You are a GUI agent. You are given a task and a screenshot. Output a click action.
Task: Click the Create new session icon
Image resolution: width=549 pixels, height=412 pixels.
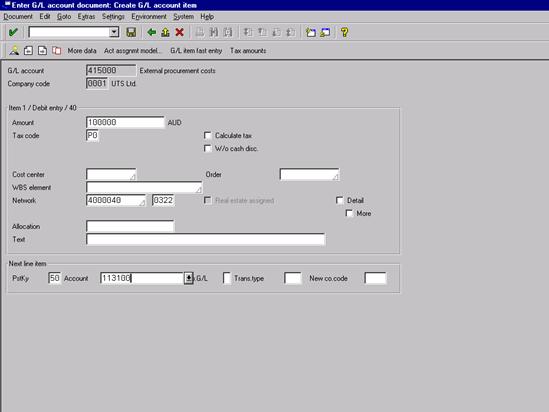(x=311, y=32)
